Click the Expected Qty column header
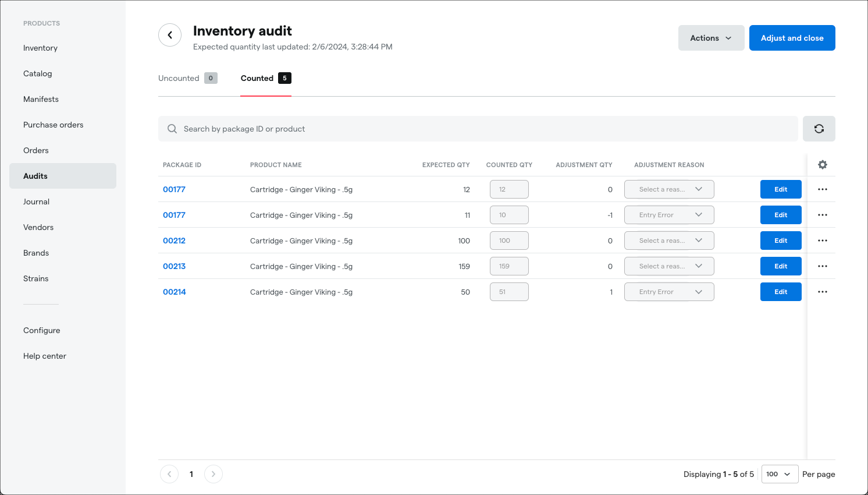The width and height of the screenshot is (868, 495). pos(446,165)
